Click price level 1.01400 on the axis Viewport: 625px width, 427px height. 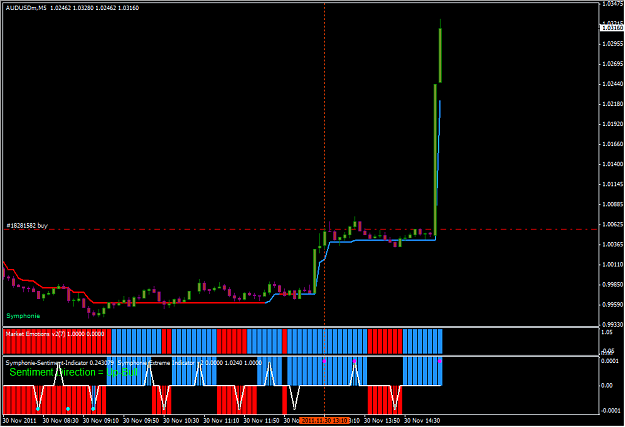[613, 164]
